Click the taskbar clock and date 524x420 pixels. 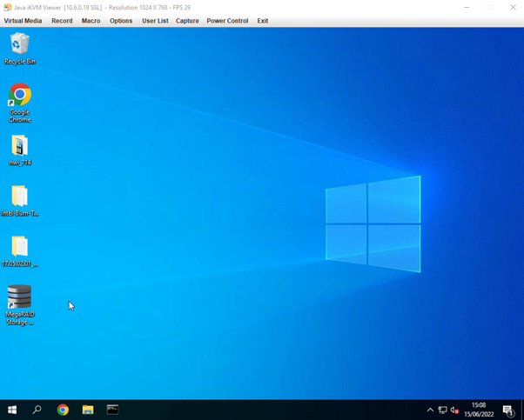tap(479, 410)
